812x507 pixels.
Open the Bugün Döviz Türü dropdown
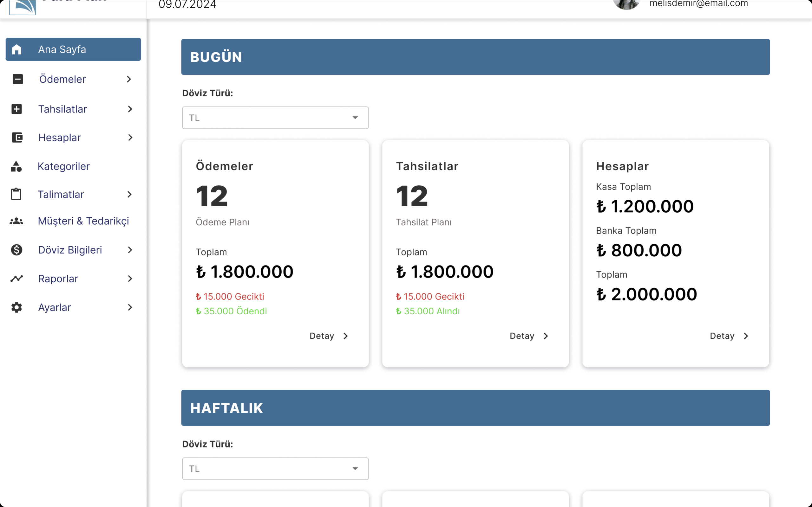(275, 118)
